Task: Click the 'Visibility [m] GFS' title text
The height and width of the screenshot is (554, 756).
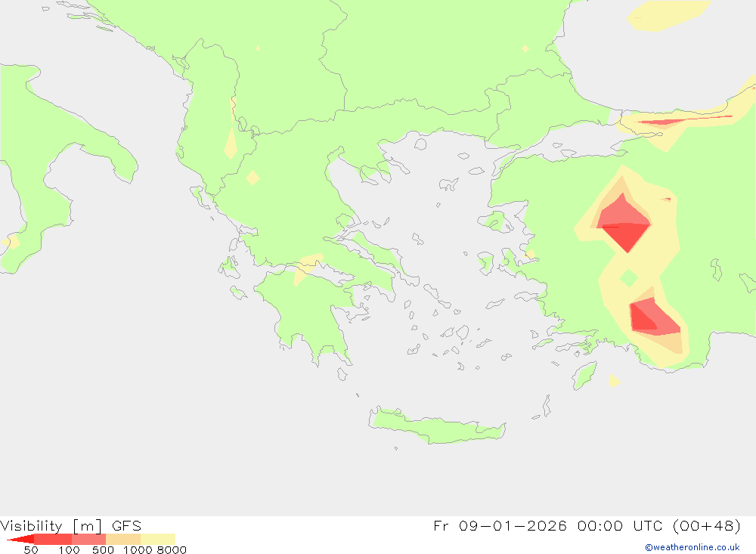Action: click(x=71, y=525)
